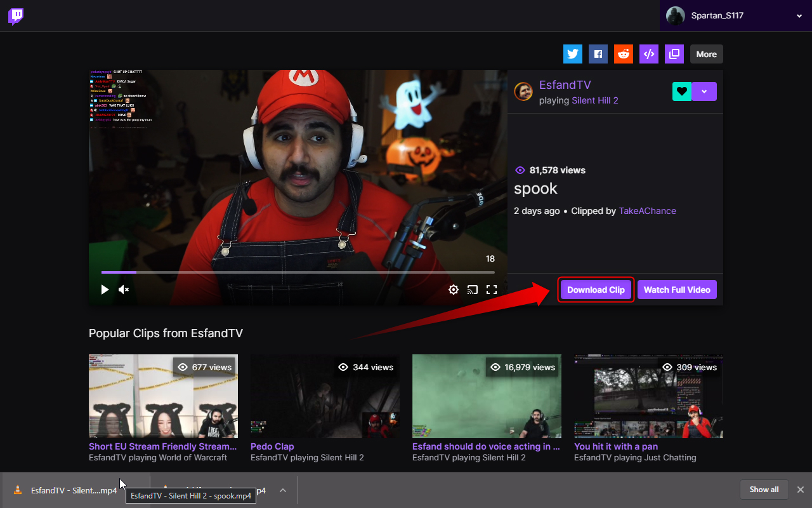Open the Spartan_S117 account menu
Screen dimensions: 812x508
pos(733,15)
